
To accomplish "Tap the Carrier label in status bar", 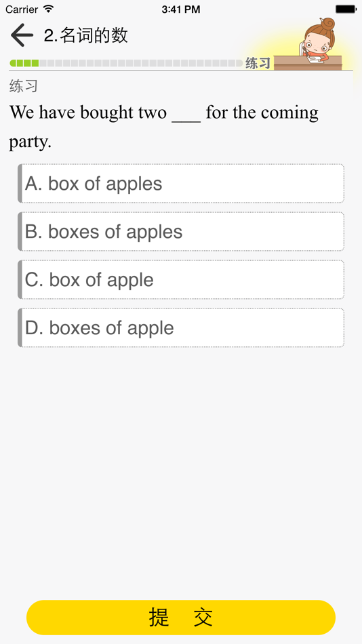I will coord(22,9).
